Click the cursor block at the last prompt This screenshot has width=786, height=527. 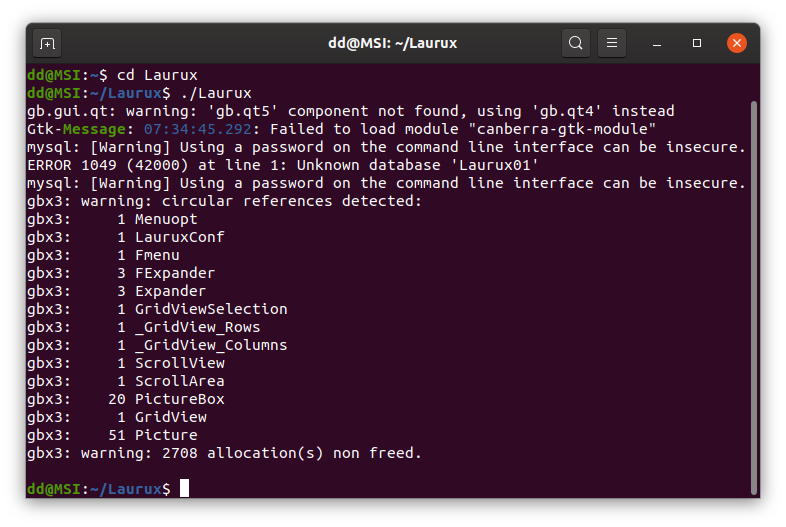click(x=184, y=488)
